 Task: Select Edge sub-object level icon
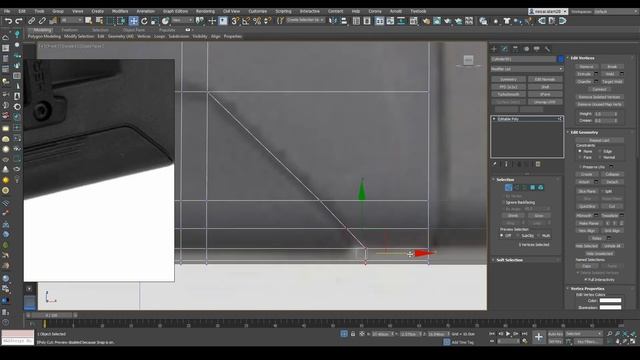tap(516, 187)
